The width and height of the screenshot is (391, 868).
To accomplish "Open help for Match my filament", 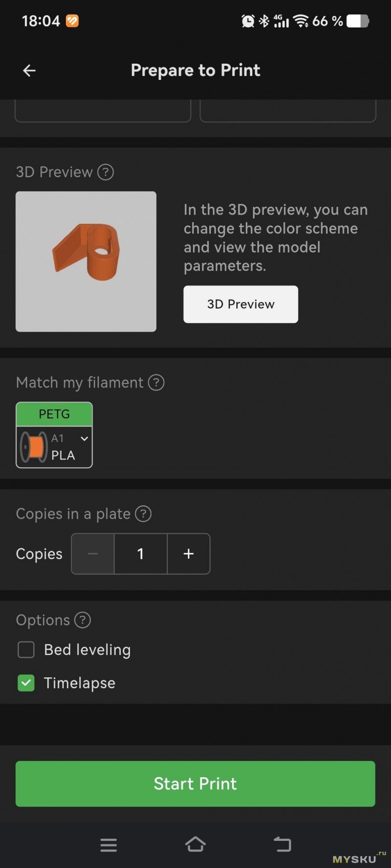I will pyautogui.click(x=156, y=382).
